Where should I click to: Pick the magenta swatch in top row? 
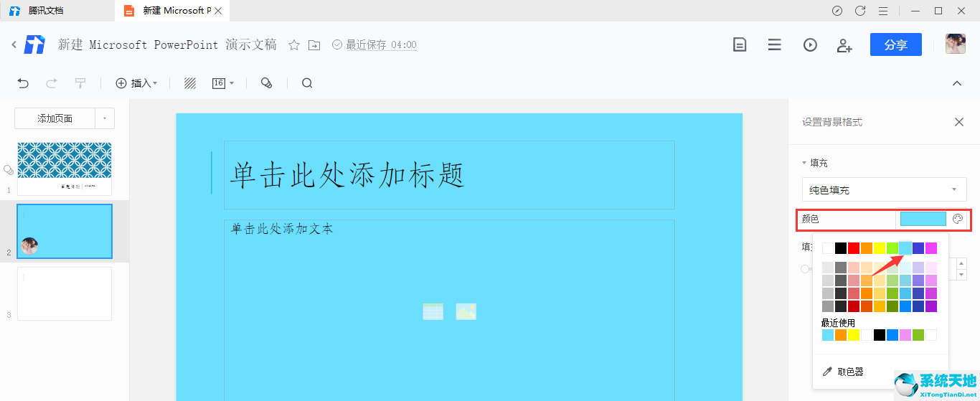pyautogui.click(x=931, y=248)
